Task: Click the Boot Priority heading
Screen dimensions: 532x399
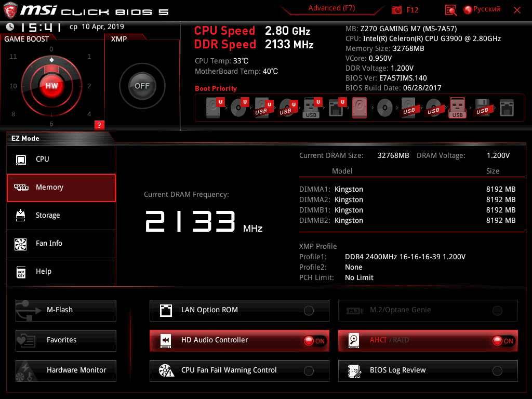Action: point(216,88)
